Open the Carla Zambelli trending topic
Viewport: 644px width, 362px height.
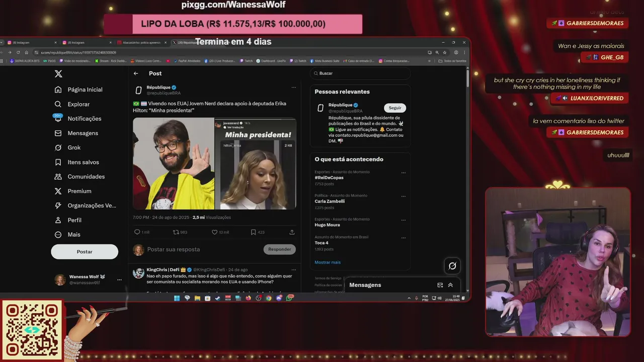(x=330, y=201)
